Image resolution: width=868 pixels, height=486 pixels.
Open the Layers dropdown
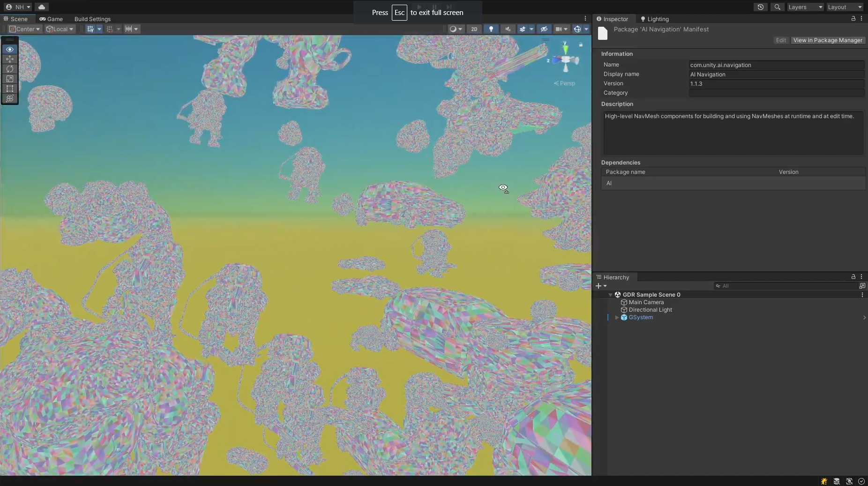pyautogui.click(x=805, y=7)
